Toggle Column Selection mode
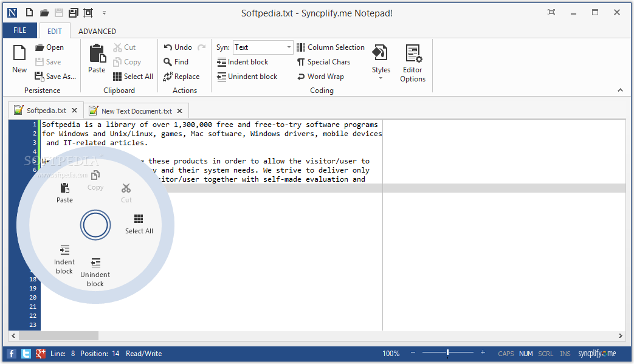The width and height of the screenshot is (634, 364). tap(330, 47)
